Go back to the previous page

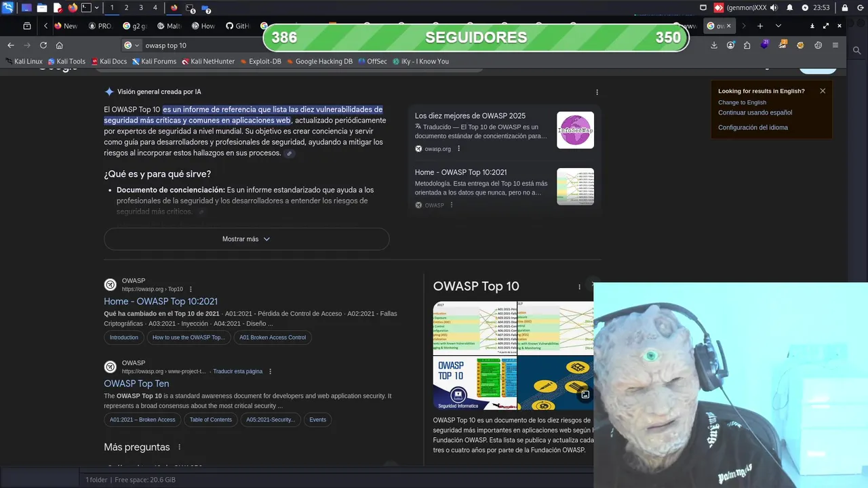(x=11, y=45)
